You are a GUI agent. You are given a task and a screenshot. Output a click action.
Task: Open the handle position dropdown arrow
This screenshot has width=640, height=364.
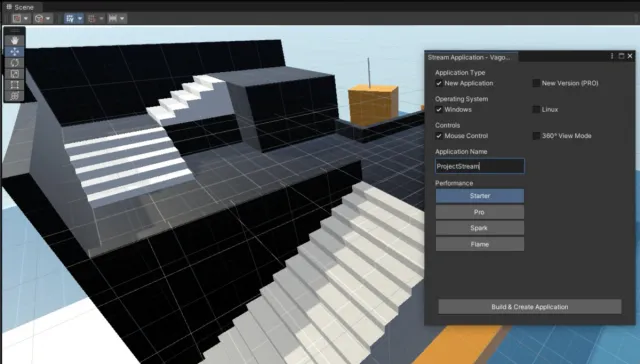(x=26, y=18)
